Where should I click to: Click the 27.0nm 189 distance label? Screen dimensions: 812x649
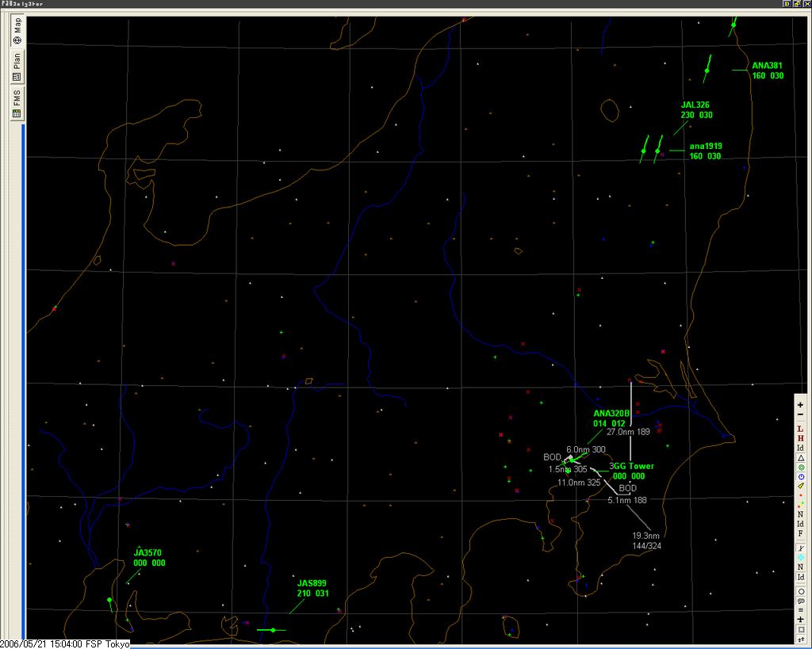point(628,432)
